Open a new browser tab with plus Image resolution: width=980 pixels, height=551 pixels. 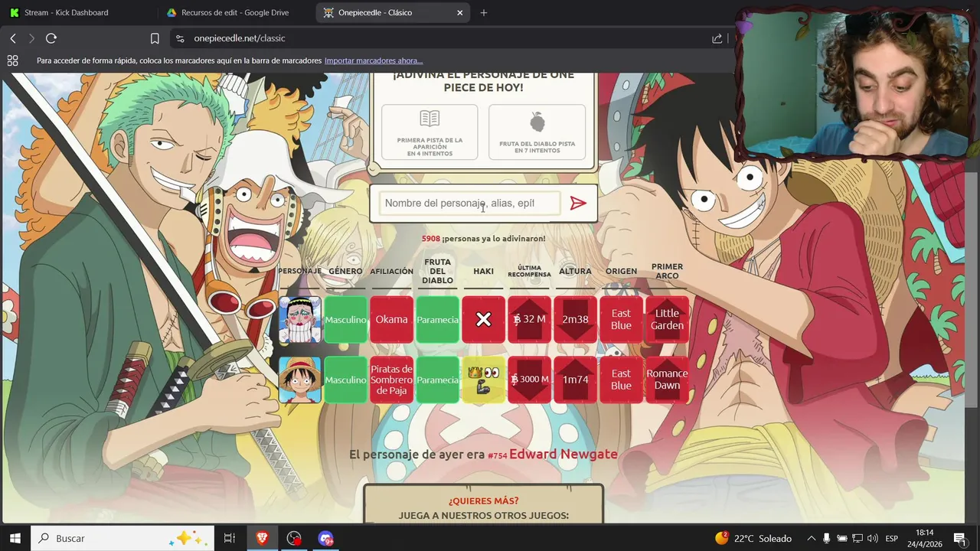pos(484,13)
